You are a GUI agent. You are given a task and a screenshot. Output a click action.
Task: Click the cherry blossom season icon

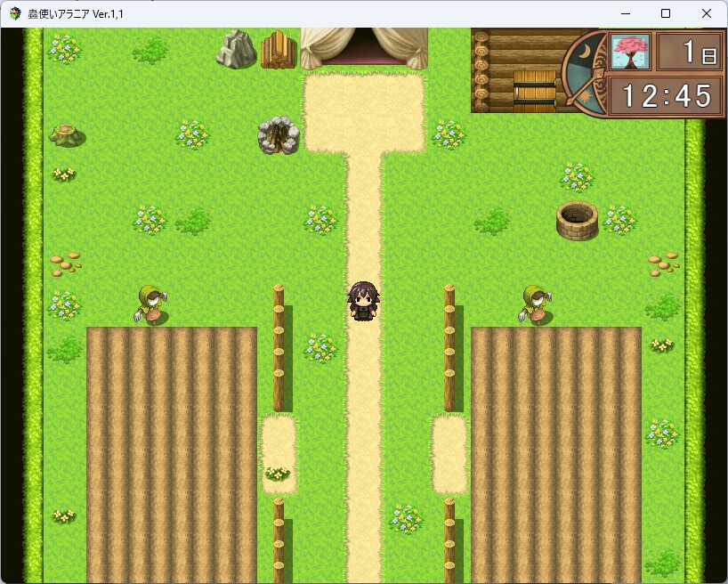click(x=630, y=52)
